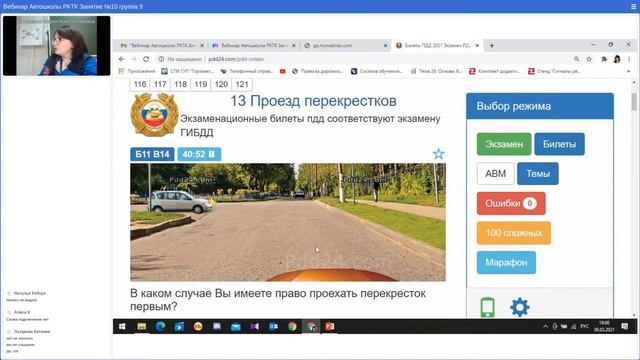Open the Билеты mode
640x360 pixels.
click(560, 144)
